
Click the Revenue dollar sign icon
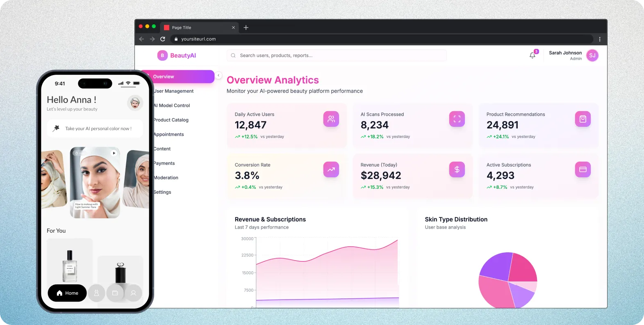pos(457,169)
